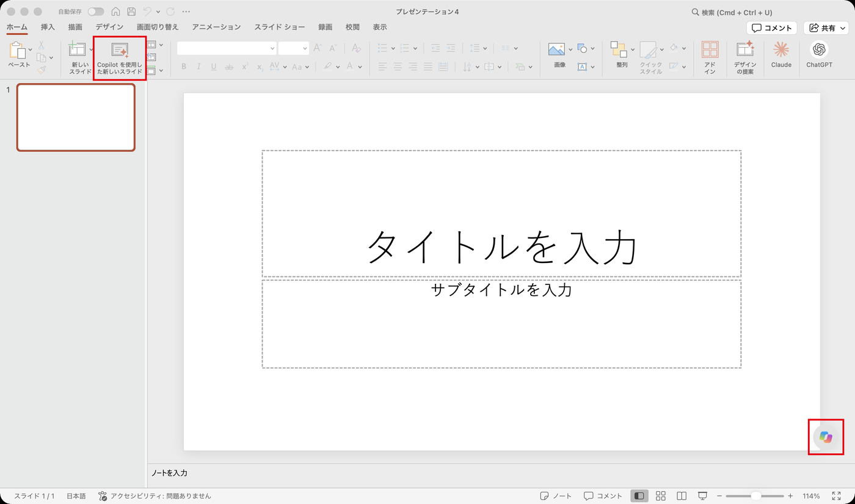Open デザインの提案 design suggestions
The image size is (855, 504).
[x=745, y=58]
